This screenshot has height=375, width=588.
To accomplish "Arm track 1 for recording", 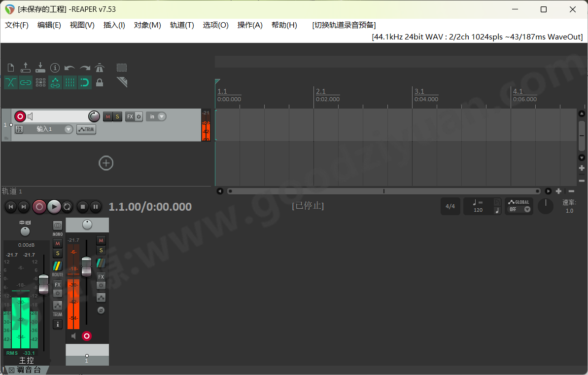I will pos(20,116).
